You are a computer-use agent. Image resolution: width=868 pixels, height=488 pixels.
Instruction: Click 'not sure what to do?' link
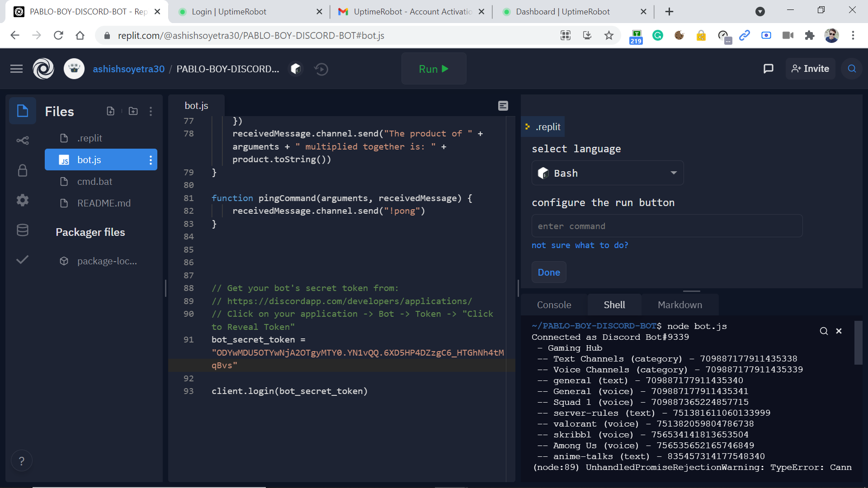(x=580, y=245)
